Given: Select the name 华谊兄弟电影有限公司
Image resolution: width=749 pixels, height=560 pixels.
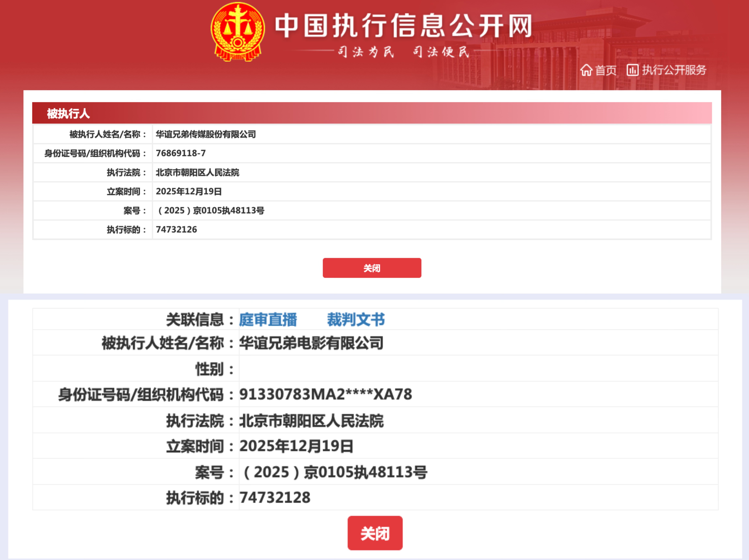Looking at the screenshot, I should [x=312, y=343].
